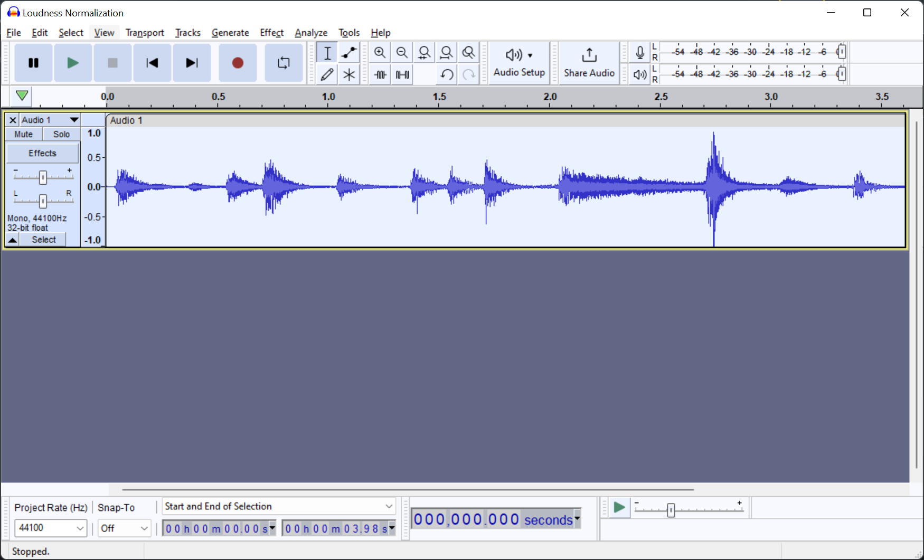Open the Tools menu
924x560 pixels.
tap(349, 33)
